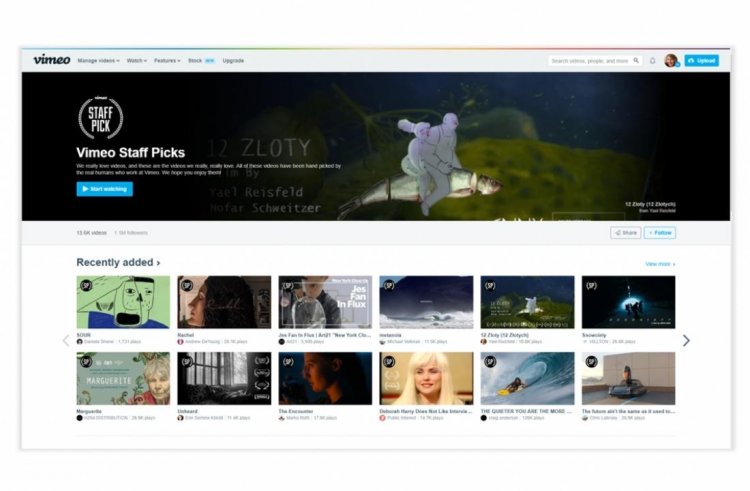Screen dimensions: 750x491
Task: Click the uploader avatar under Marguerite
Action: pyautogui.click(x=79, y=418)
